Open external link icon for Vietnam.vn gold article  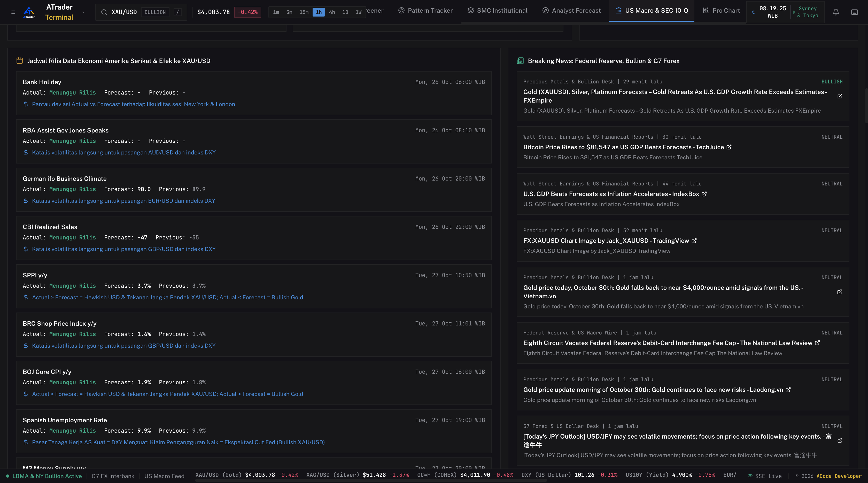[840, 292]
